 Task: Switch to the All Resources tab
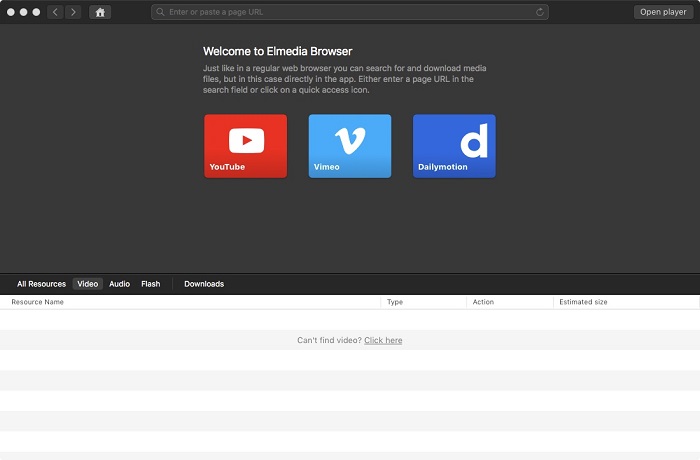tap(41, 284)
